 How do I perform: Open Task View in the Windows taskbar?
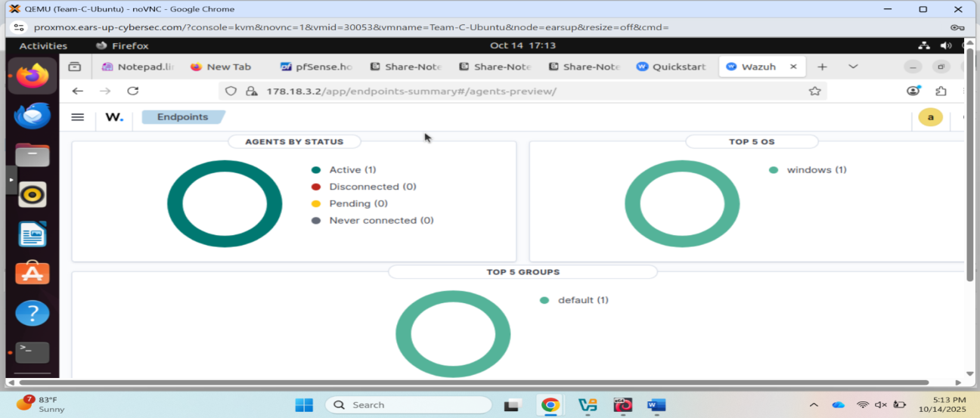pyautogui.click(x=513, y=405)
